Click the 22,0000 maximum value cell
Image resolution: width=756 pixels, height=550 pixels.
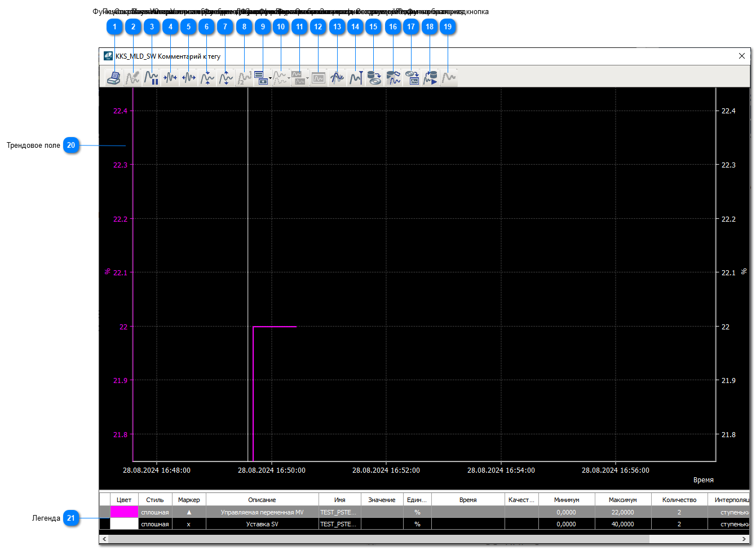(x=623, y=512)
